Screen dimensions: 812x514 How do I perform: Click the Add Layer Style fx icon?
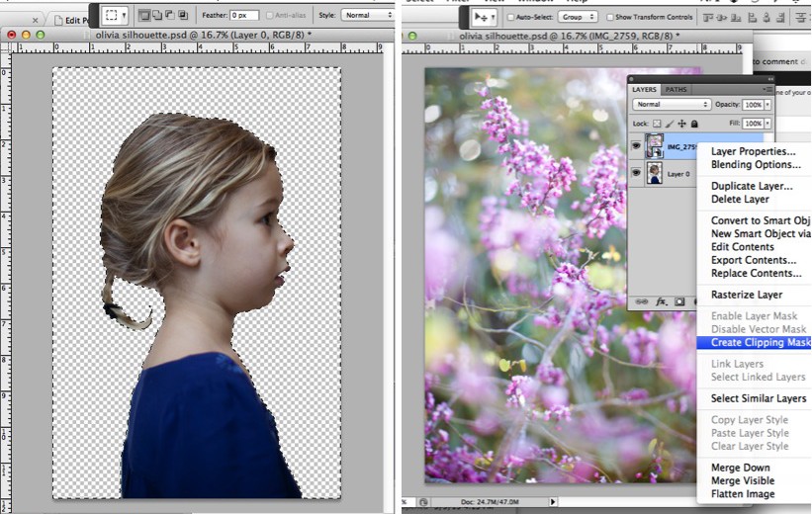(662, 301)
